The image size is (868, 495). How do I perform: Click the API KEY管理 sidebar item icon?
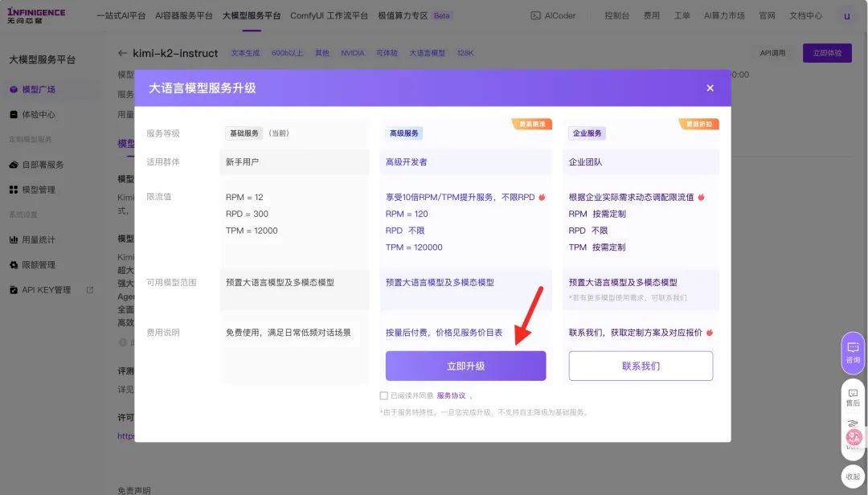pos(14,289)
